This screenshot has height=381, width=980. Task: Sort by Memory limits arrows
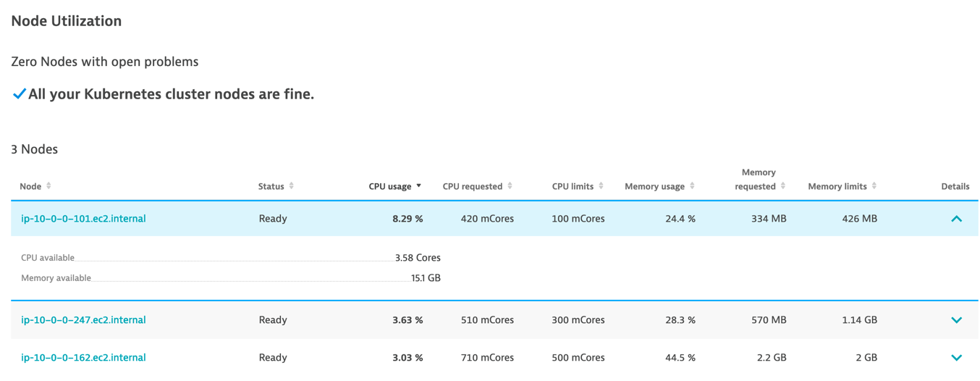(x=874, y=186)
